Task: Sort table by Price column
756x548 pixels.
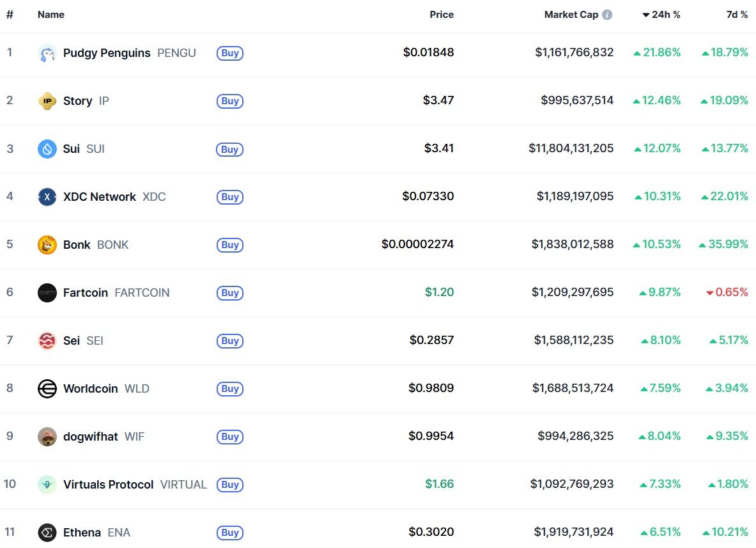Action: [x=442, y=15]
